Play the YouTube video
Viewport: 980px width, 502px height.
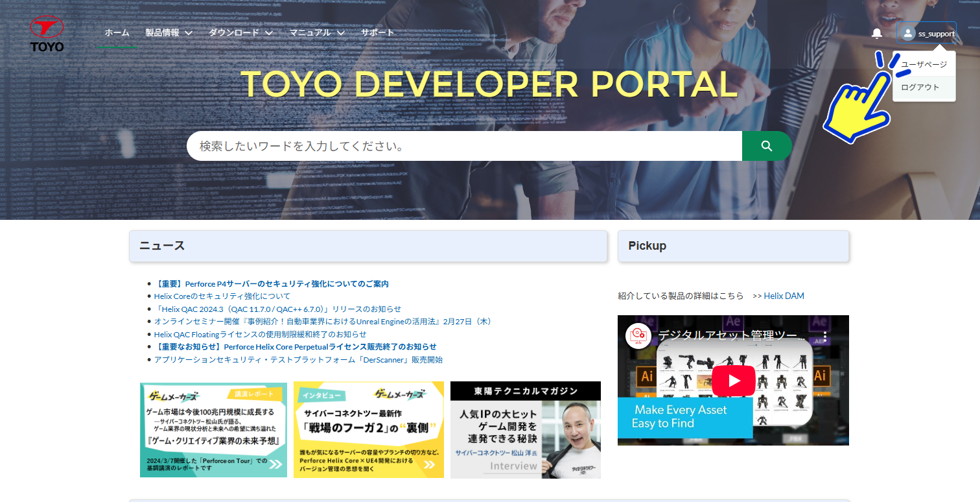click(734, 380)
